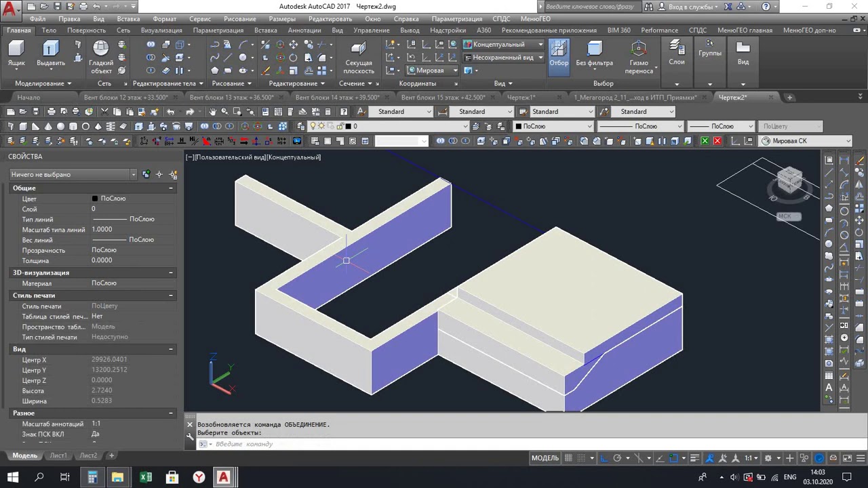Toggle object snap in status bar
Screen dimensions: 868x488
point(672,458)
